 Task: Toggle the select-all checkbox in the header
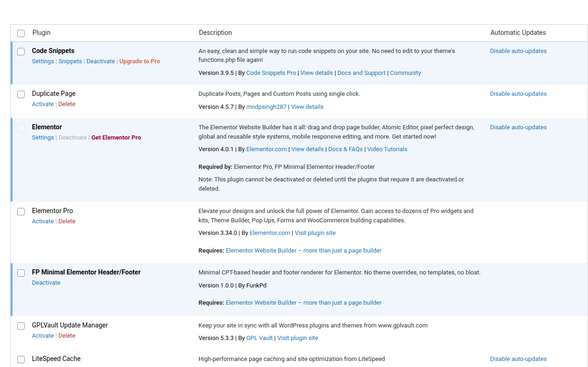(x=20, y=33)
